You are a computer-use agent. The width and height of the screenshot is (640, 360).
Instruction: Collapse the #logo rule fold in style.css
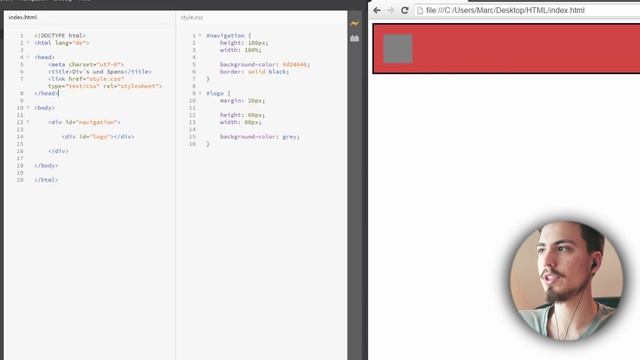pyautogui.click(x=200, y=93)
